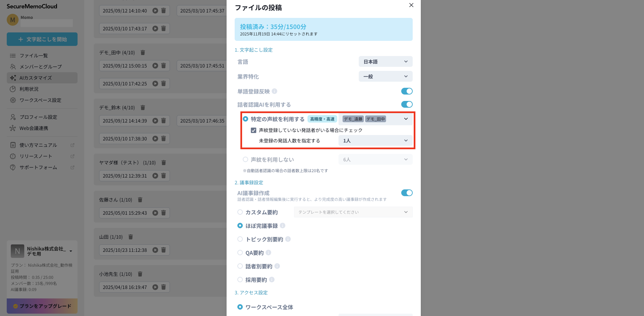This screenshot has width=644, height=316.
Task: Click info icon next to ほぼ完議事録
Action: point(283,226)
